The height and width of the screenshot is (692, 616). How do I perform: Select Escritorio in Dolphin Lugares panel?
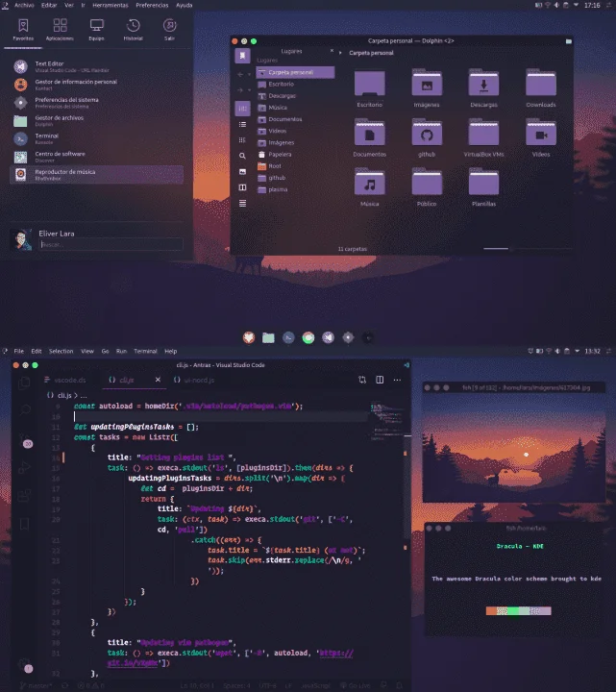pyautogui.click(x=295, y=84)
